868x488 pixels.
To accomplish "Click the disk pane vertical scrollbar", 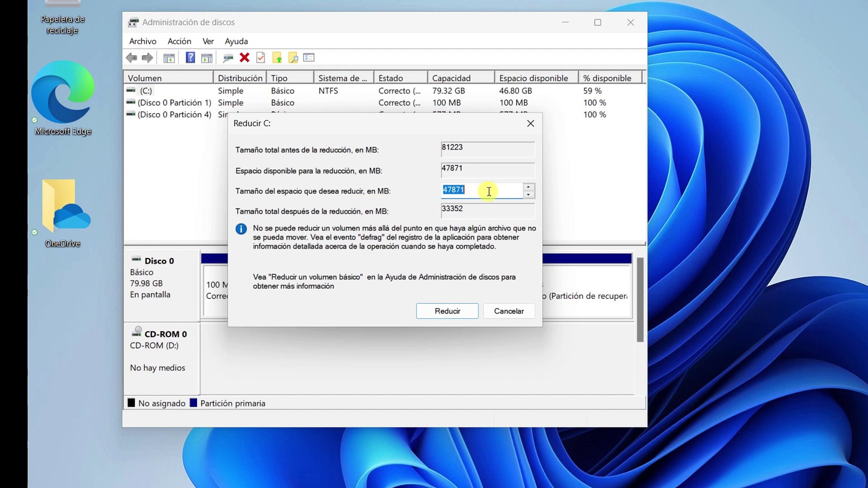I will [640, 300].
